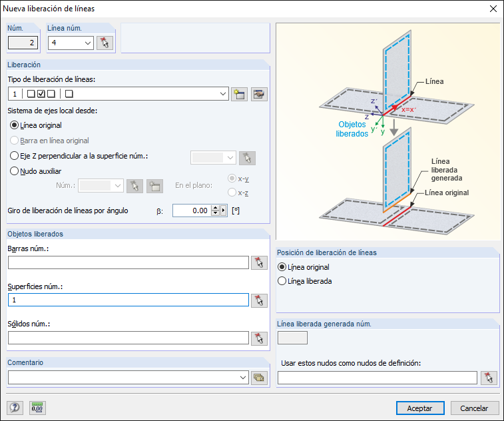Pick definition nodes graphically icon
Viewport: 504px width, 421px height.
(489, 378)
